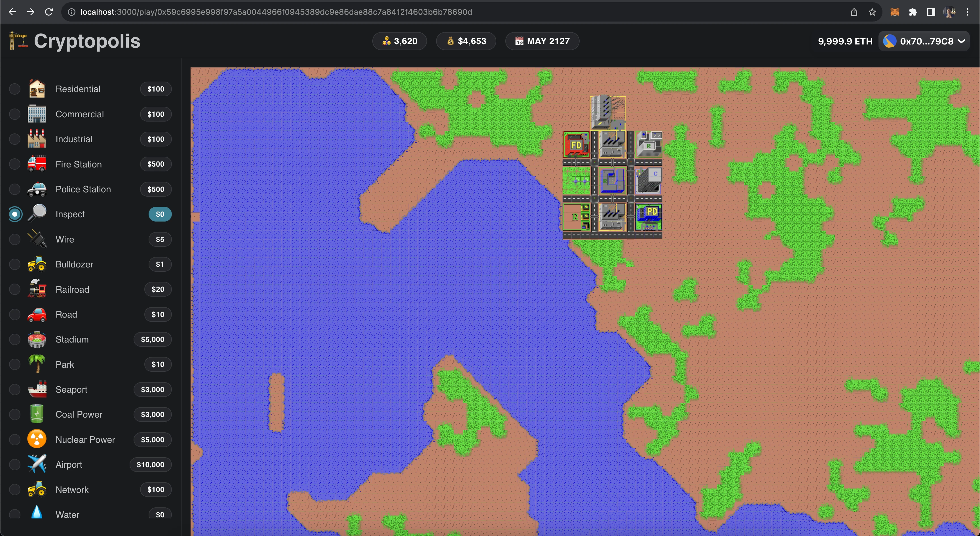Click the browser address bar URL
This screenshot has height=536, width=980.
(276, 12)
